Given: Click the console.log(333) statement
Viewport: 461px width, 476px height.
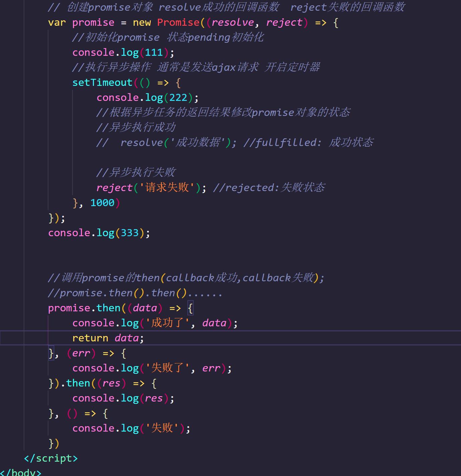Looking at the screenshot, I should 99,233.
